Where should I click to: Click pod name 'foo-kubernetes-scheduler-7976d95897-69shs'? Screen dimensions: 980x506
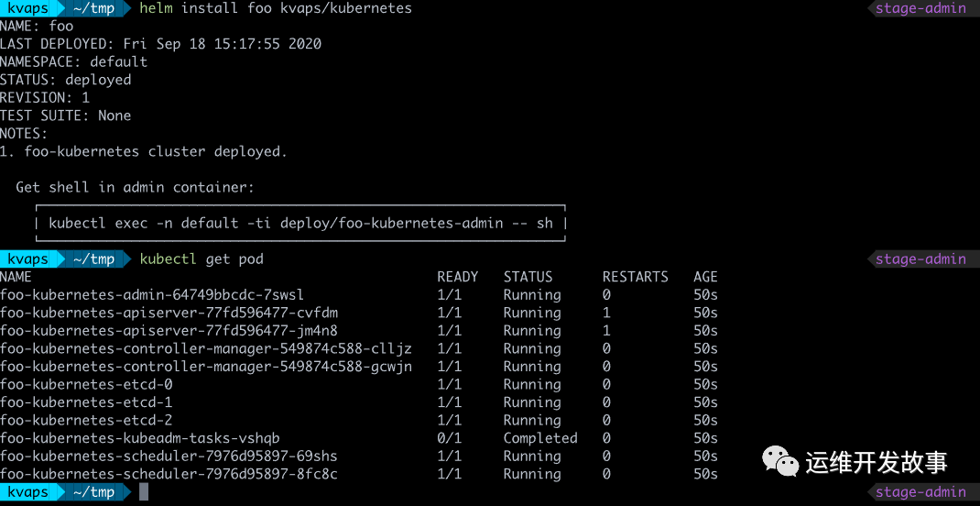click(x=169, y=456)
